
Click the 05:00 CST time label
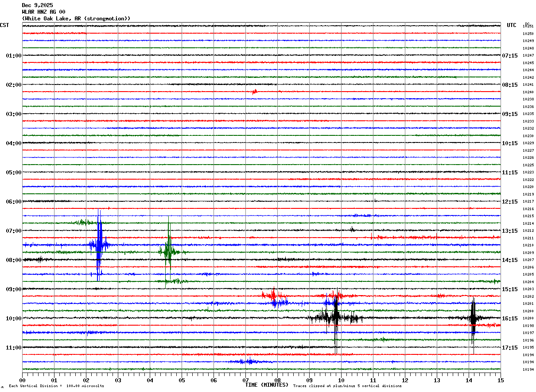(x=13, y=173)
